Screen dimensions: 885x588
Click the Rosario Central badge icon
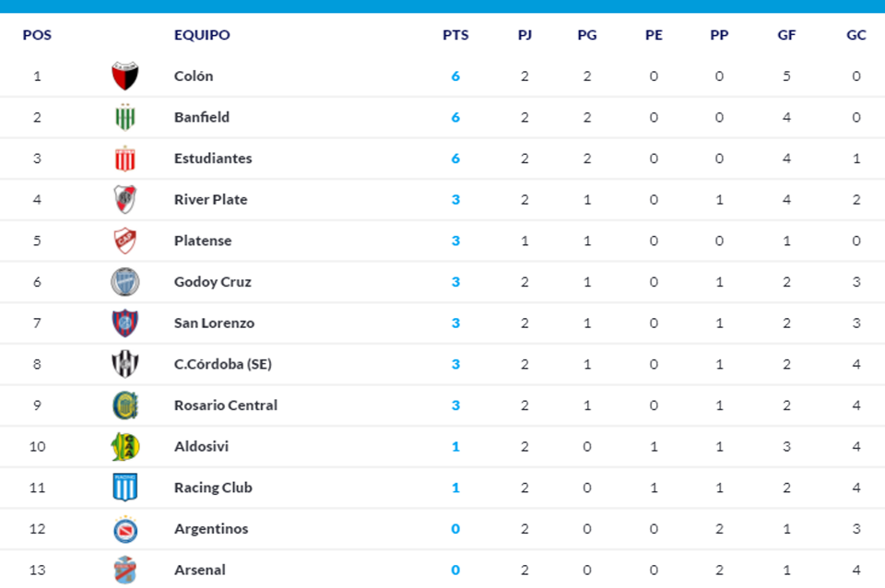[124, 406]
